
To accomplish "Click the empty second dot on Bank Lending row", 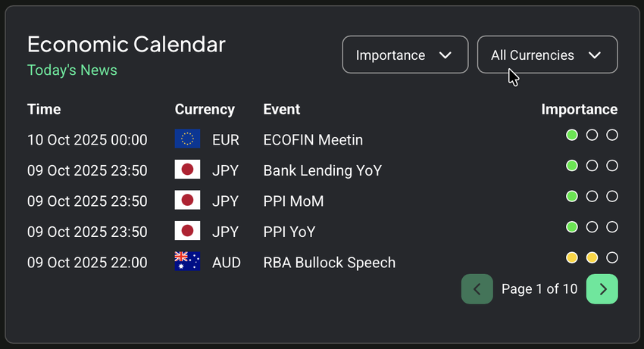I will (592, 165).
